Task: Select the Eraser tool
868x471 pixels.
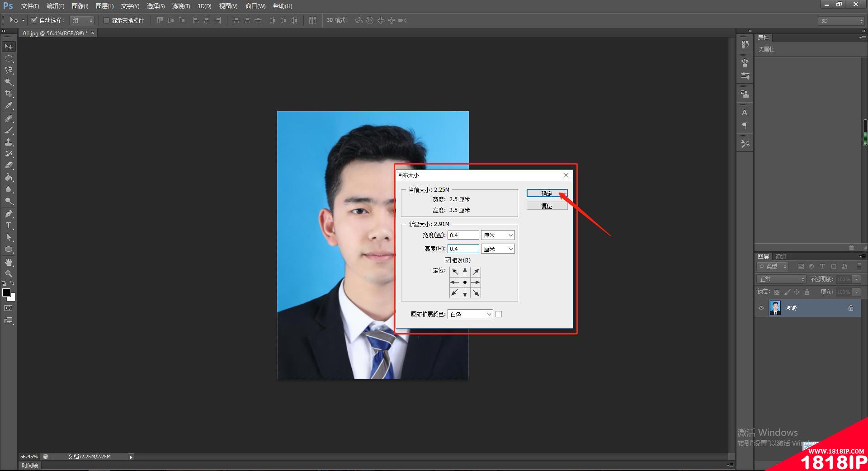Action: [x=9, y=165]
